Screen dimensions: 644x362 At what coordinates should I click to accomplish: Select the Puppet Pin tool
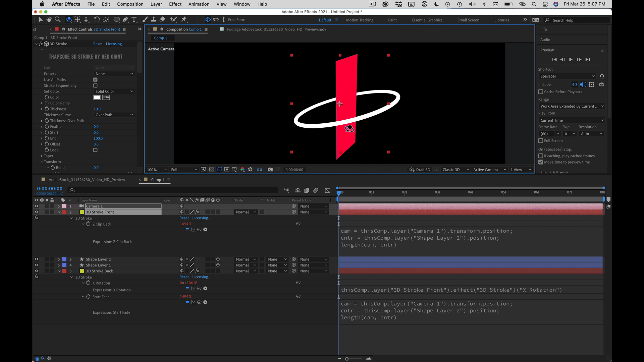[x=184, y=19]
